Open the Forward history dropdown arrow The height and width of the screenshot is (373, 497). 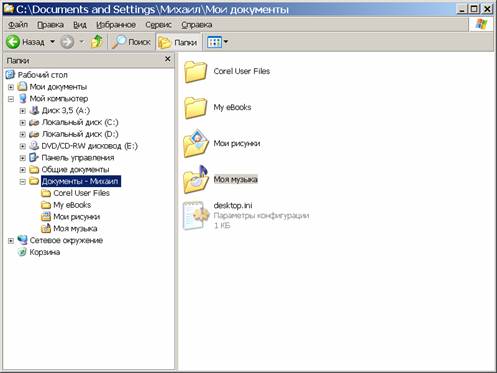point(82,42)
